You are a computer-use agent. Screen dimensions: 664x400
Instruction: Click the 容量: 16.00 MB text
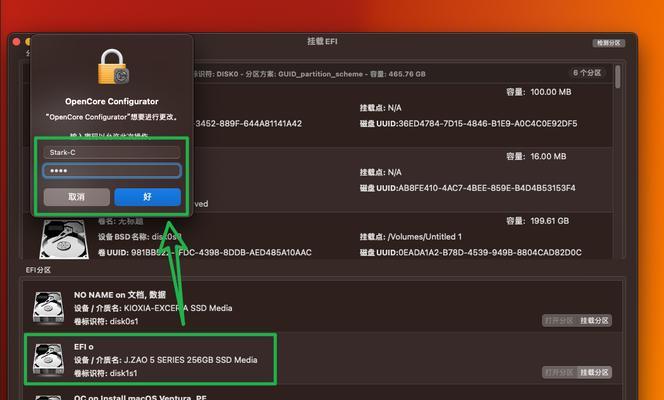click(x=536, y=156)
